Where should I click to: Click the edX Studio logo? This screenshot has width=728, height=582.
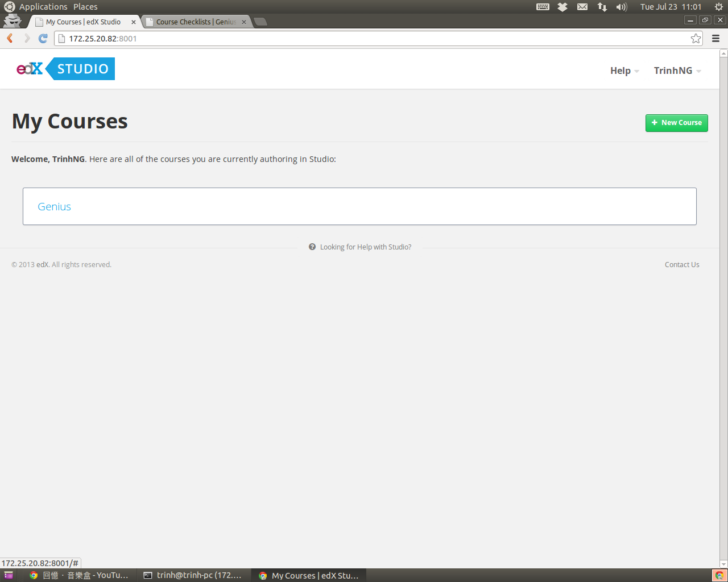64,68
